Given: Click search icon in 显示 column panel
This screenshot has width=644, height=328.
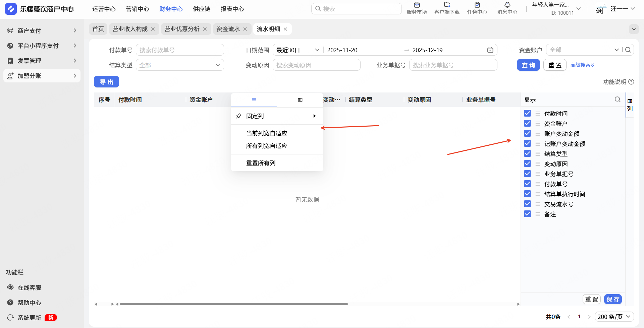Looking at the screenshot, I should pyautogui.click(x=618, y=100).
